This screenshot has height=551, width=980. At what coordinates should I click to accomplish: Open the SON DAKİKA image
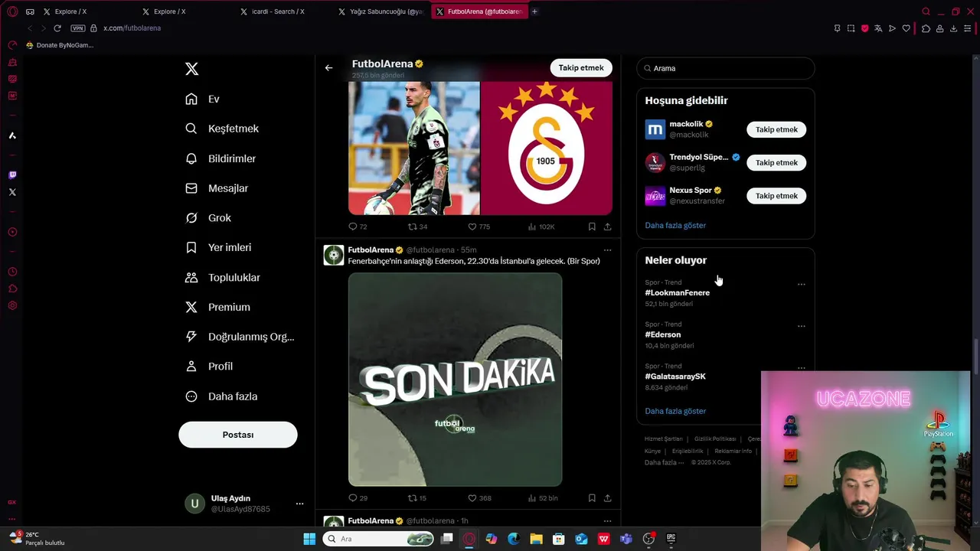click(455, 380)
